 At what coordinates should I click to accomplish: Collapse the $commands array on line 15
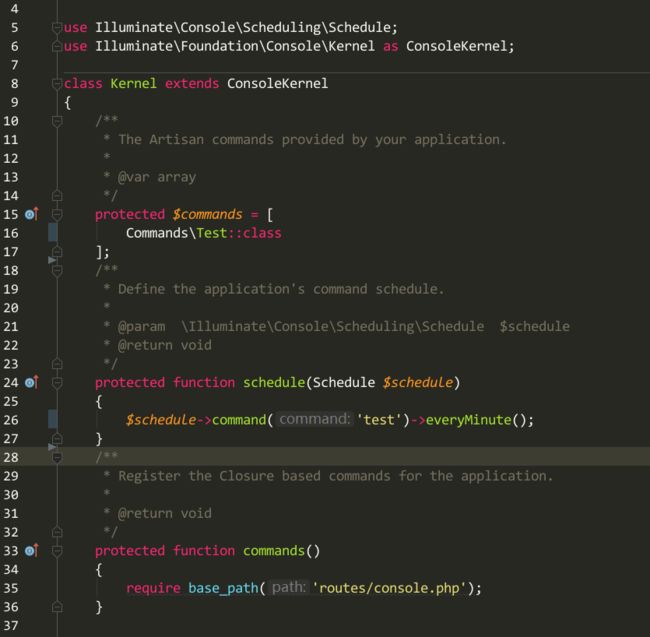tap(57, 214)
